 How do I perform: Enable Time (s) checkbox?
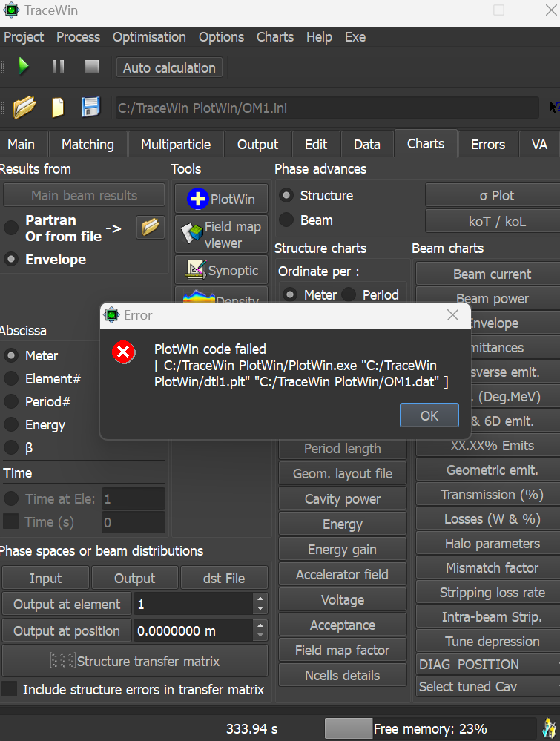pyautogui.click(x=11, y=521)
